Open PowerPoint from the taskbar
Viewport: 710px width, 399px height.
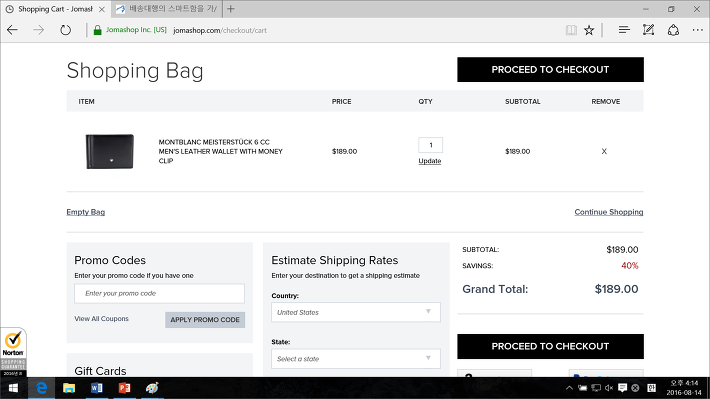click(x=124, y=388)
